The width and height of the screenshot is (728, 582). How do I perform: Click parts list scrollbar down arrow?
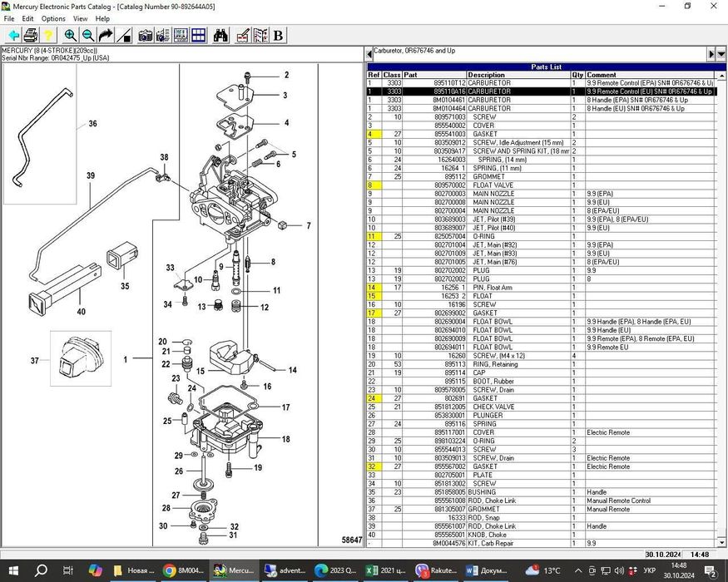click(x=721, y=542)
